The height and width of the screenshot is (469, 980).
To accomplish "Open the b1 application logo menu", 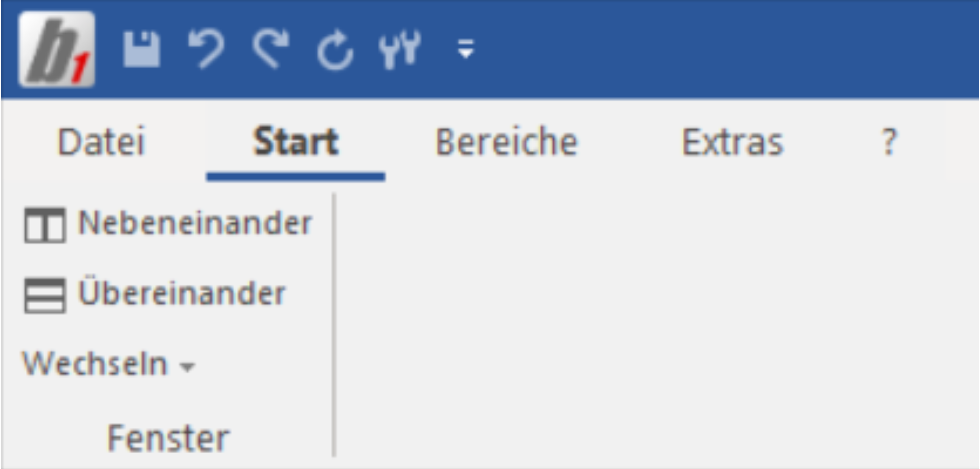I will point(56,49).
